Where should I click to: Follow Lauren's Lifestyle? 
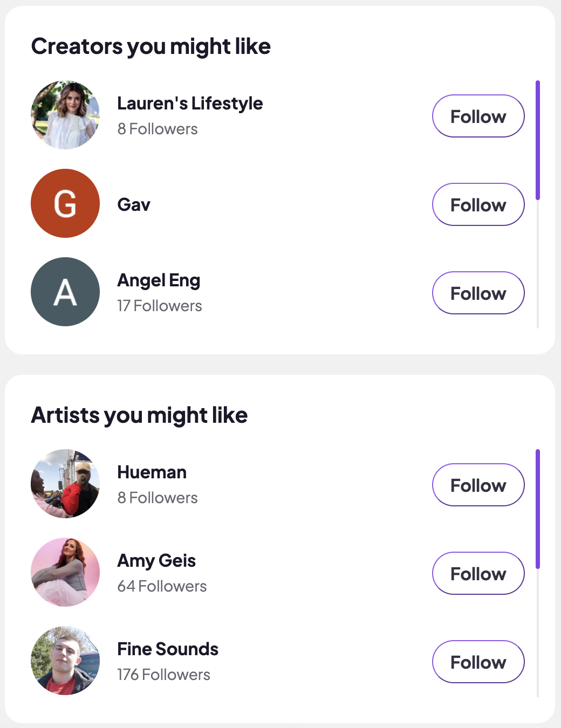pos(478,116)
